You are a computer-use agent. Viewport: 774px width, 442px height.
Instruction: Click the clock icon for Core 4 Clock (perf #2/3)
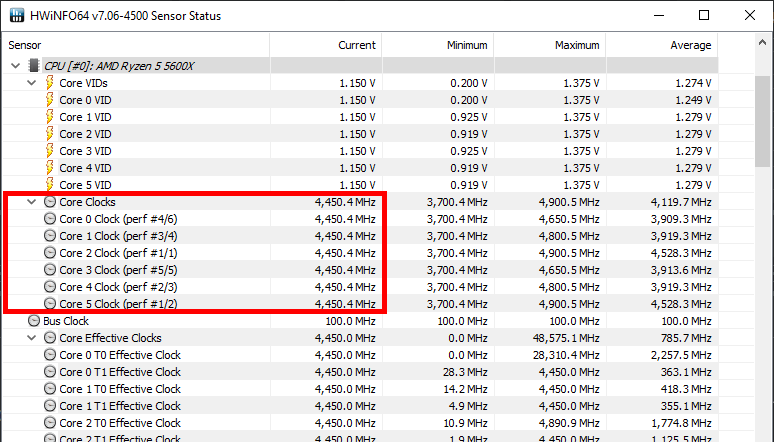point(50,286)
